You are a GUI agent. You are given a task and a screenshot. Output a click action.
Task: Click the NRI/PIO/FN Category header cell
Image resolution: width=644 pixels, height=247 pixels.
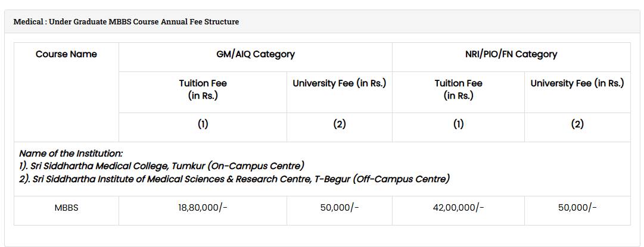tap(511, 54)
